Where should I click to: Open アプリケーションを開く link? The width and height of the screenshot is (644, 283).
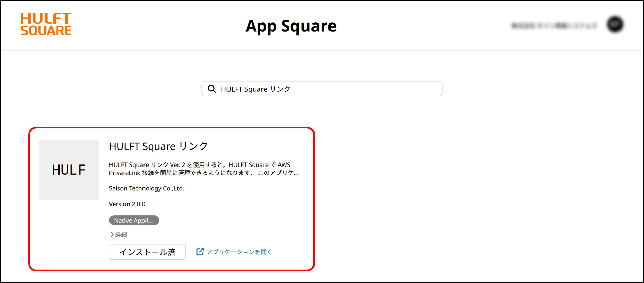(239, 252)
